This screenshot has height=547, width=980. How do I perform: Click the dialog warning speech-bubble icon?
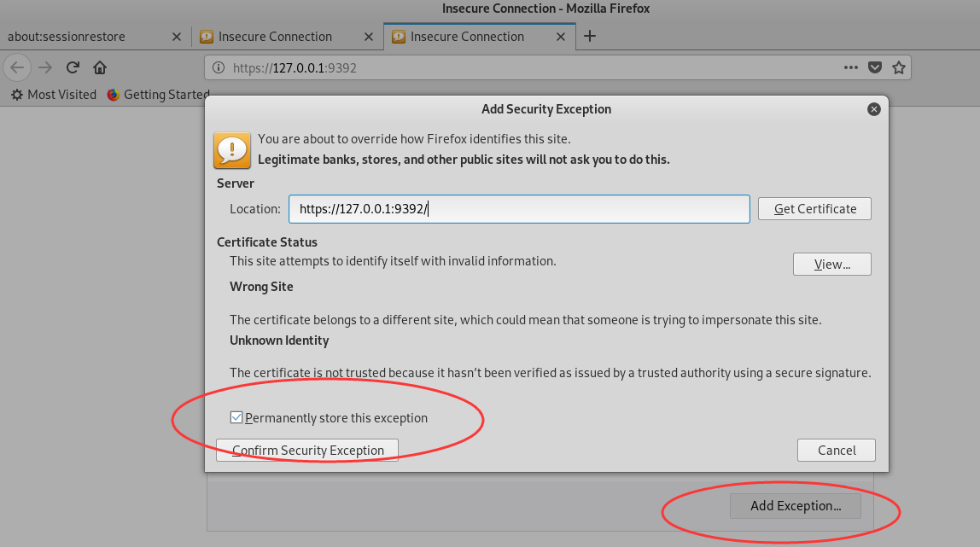click(x=232, y=150)
